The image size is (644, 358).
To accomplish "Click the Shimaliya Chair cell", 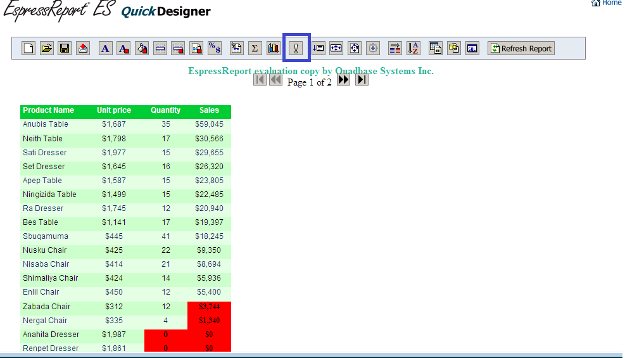I will [51, 279].
